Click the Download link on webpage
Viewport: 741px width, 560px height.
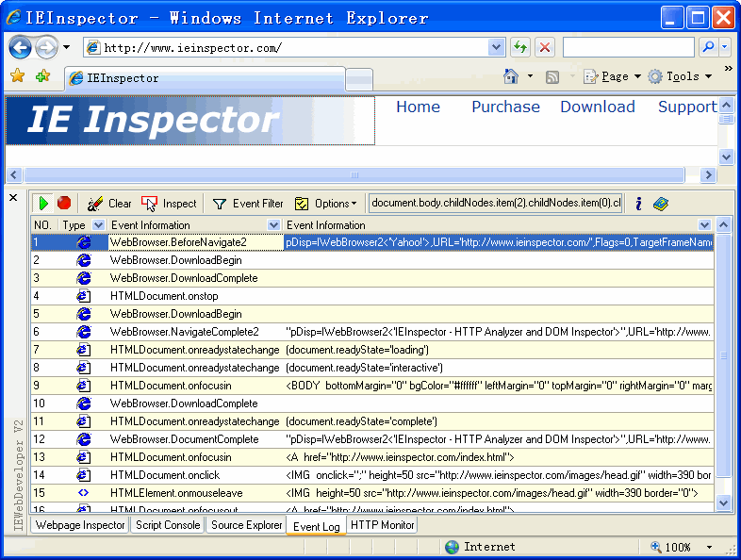(598, 107)
